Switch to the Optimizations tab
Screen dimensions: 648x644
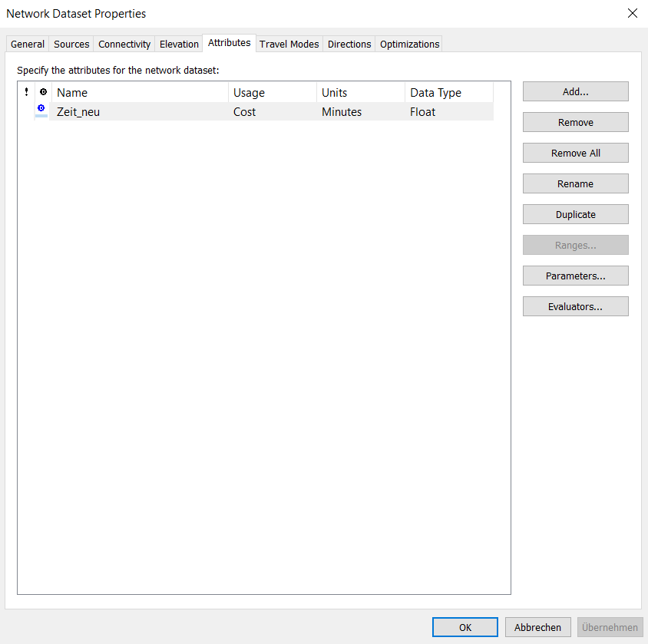pyautogui.click(x=409, y=44)
